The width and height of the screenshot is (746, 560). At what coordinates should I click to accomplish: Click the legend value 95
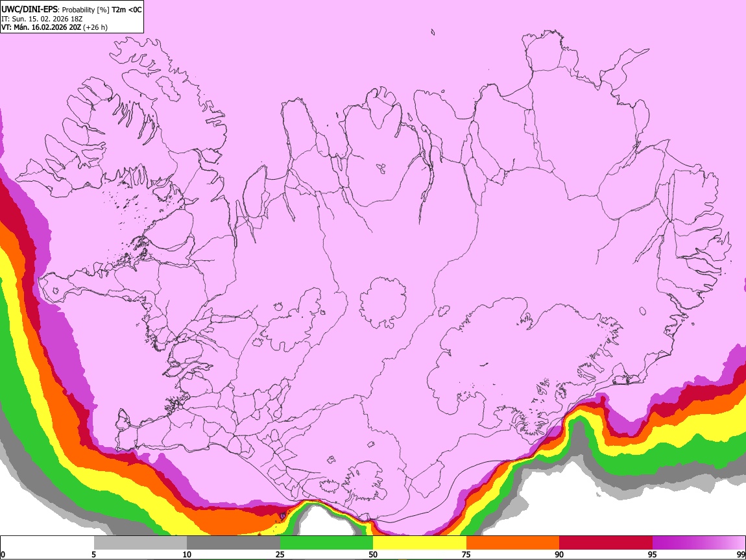pos(653,554)
